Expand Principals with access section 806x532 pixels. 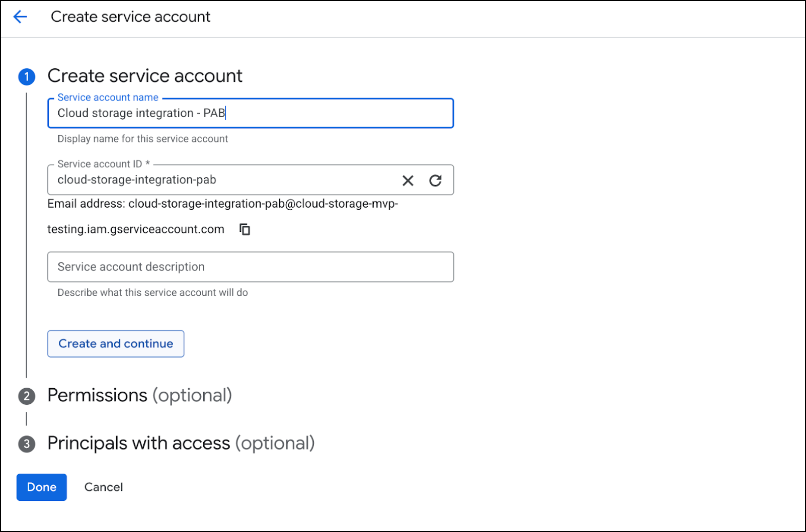tap(181, 444)
